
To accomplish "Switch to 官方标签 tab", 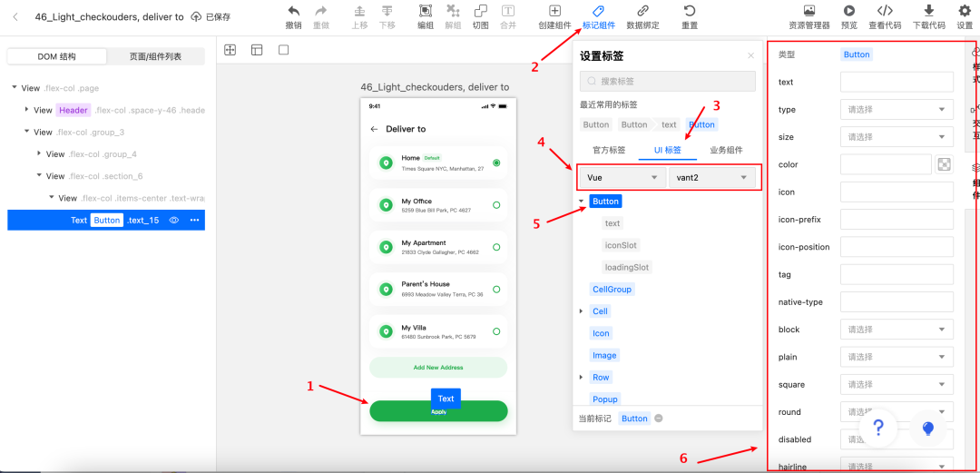I will (x=609, y=150).
